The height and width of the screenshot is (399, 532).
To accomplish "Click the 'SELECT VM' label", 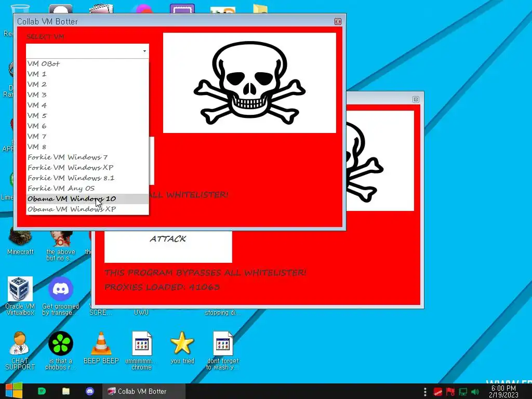I will coord(46,37).
